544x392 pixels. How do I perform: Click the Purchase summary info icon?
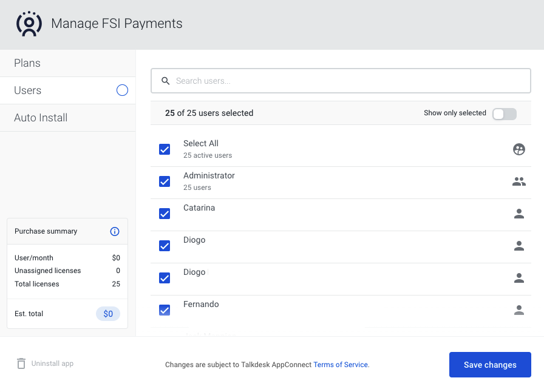pos(115,231)
